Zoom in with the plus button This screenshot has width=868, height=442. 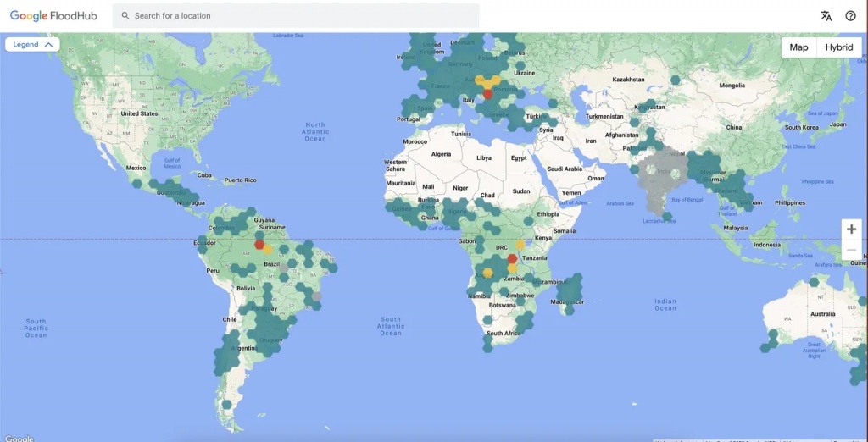coord(851,229)
